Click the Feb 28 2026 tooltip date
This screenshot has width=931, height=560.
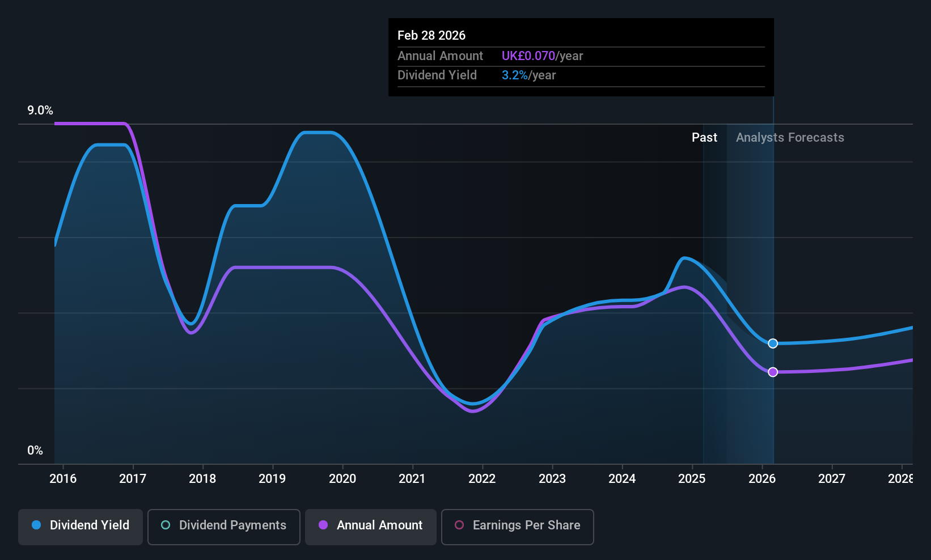pyautogui.click(x=431, y=36)
